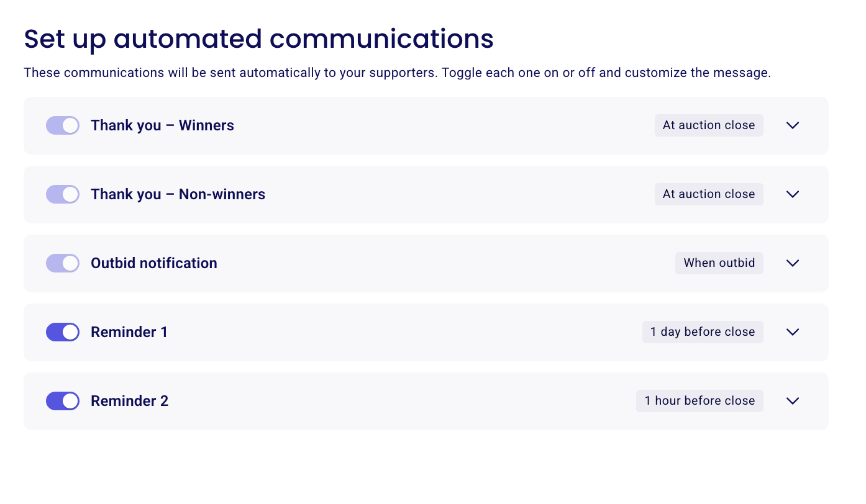The width and height of the screenshot is (866, 504).
Task: Expand the Reminder 1 chevron arrow
Action: pos(792,332)
